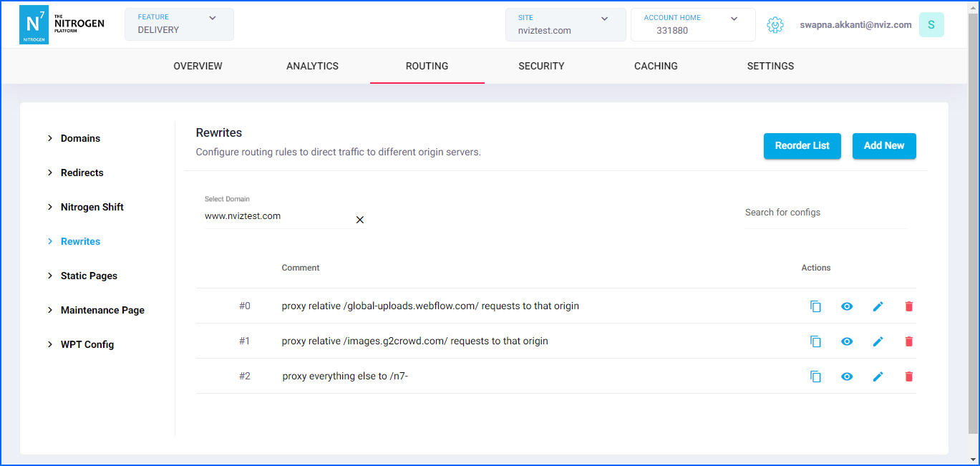The image size is (980, 466).
Task: Toggle eye icon for rule #1
Action: pos(847,341)
